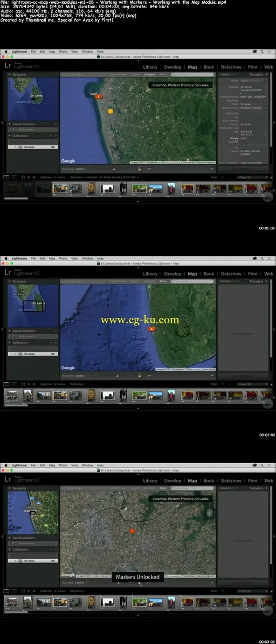Select Untagged location filter in 00:01:02 frame
The height and width of the screenshot is (644, 276).
click(x=149, y=74)
